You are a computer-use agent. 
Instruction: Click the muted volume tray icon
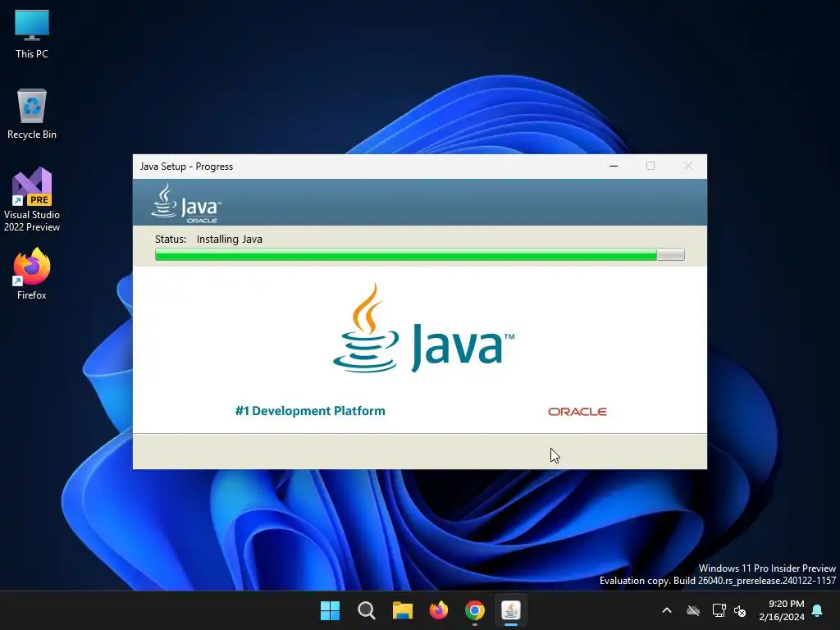click(740, 610)
